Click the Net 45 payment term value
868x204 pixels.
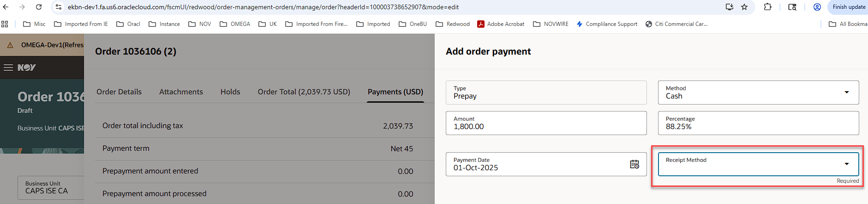tap(401, 148)
